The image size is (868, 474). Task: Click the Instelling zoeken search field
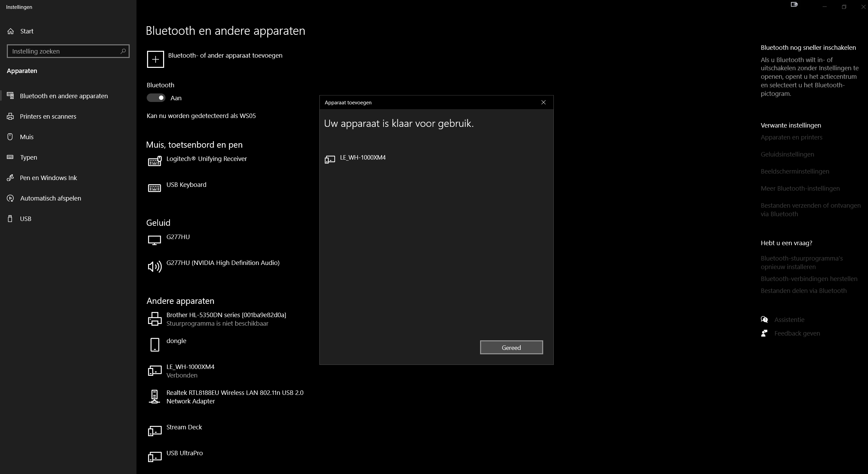[68, 51]
